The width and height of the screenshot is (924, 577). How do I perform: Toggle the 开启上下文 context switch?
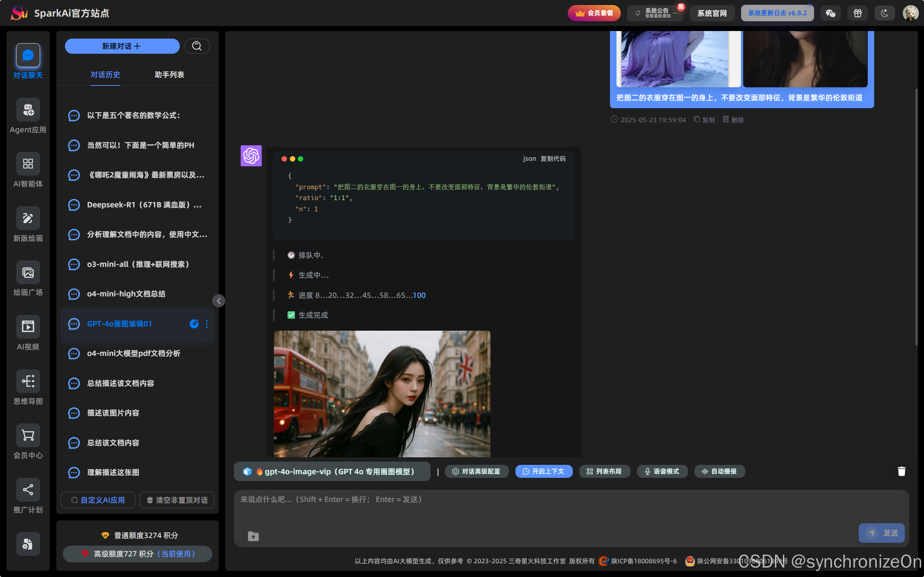click(x=544, y=471)
